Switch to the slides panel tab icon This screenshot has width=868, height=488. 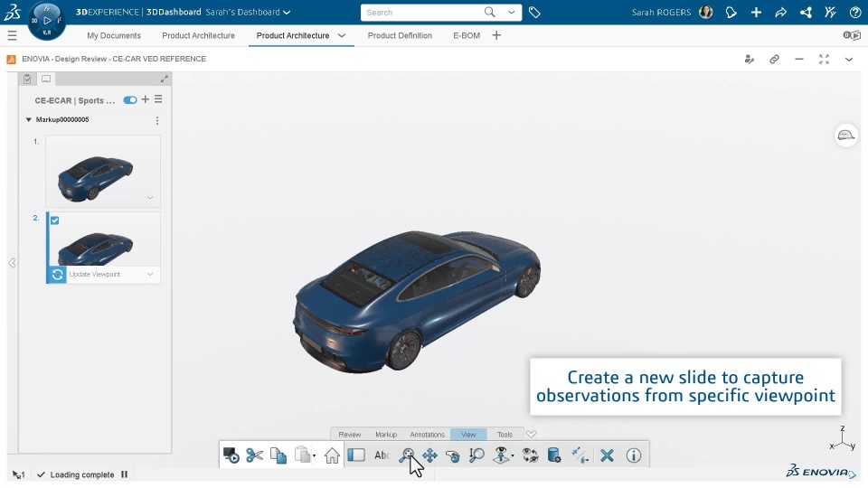pos(46,80)
